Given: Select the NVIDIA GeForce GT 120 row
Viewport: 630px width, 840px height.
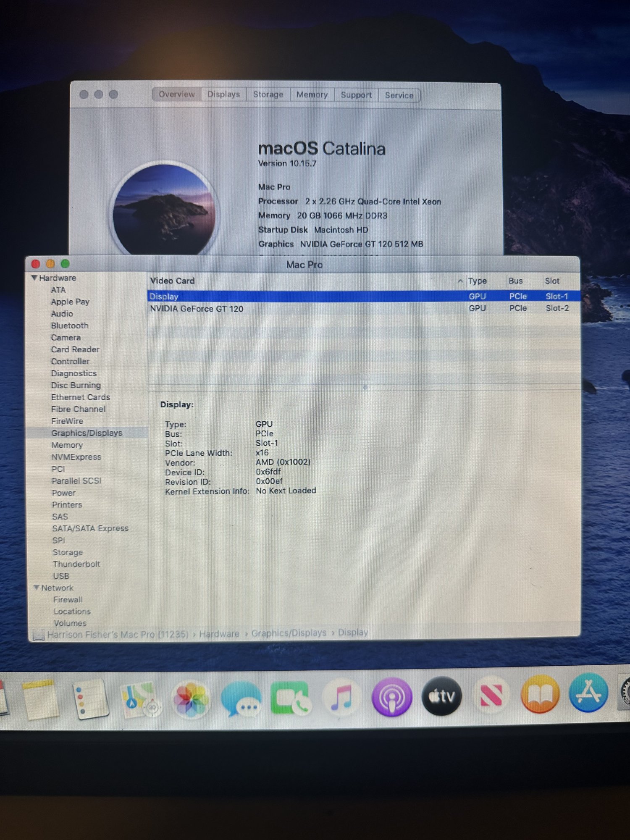Looking at the screenshot, I should tap(364, 309).
